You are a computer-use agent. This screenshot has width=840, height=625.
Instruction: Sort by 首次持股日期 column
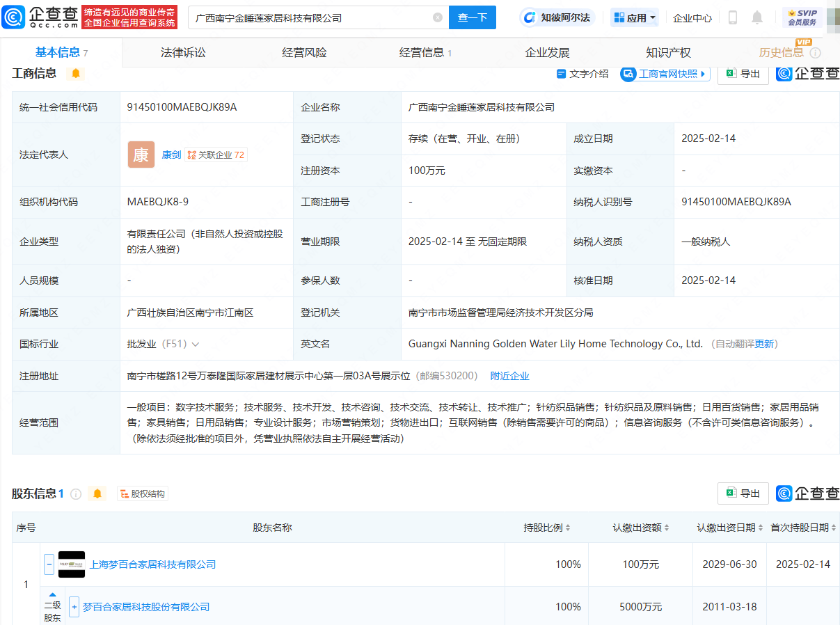point(834,528)
